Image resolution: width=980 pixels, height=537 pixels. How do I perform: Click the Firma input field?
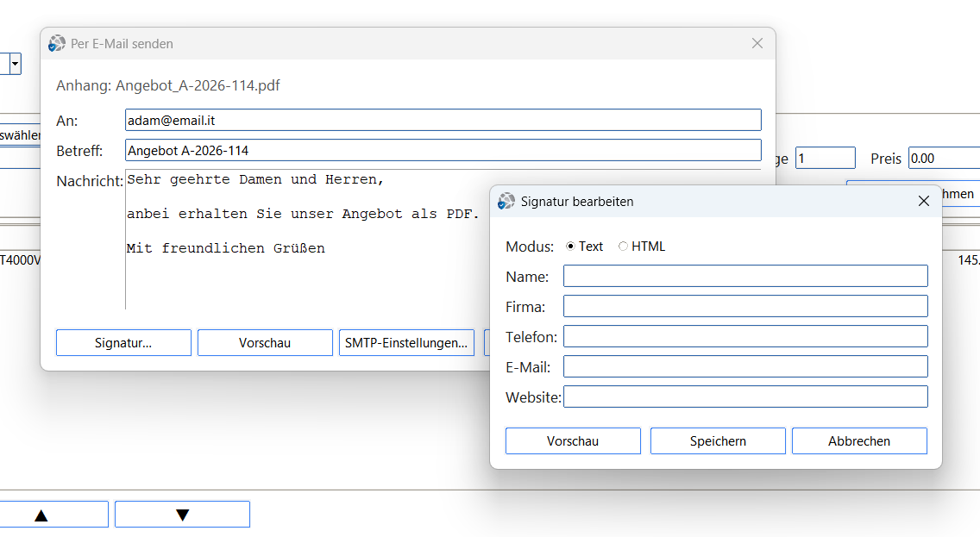click(745, 306)
